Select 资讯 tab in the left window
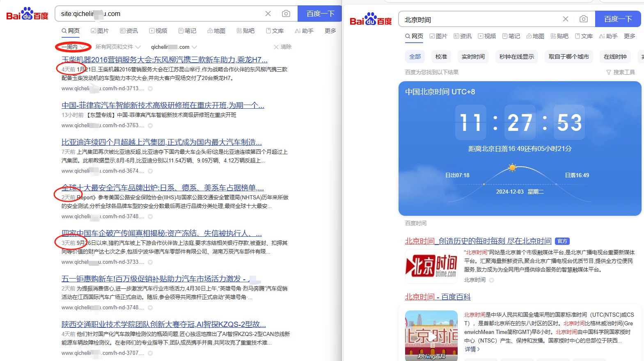 click(129, 31)
